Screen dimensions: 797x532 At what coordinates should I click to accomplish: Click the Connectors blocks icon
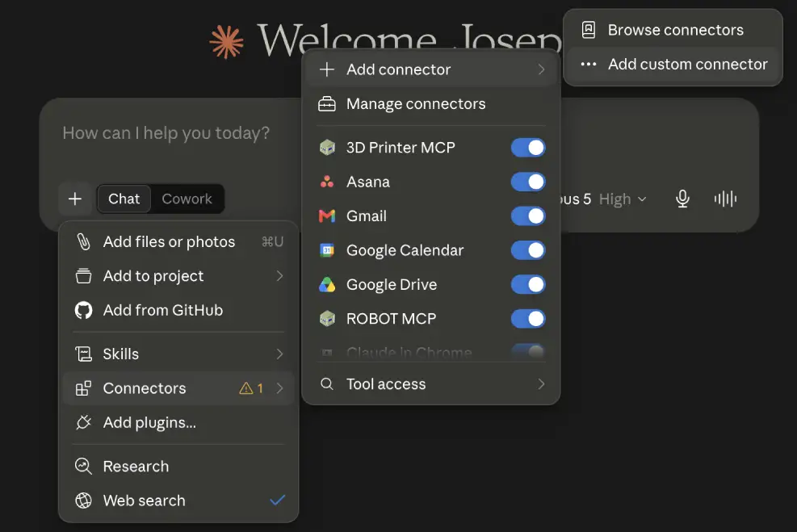click(83, 388)
